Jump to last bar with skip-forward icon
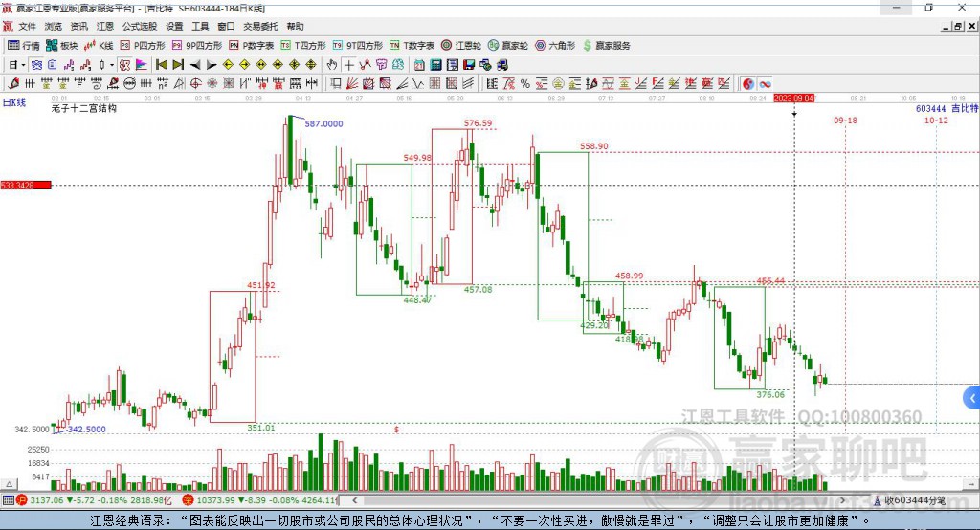 click(x=178, y=65)
